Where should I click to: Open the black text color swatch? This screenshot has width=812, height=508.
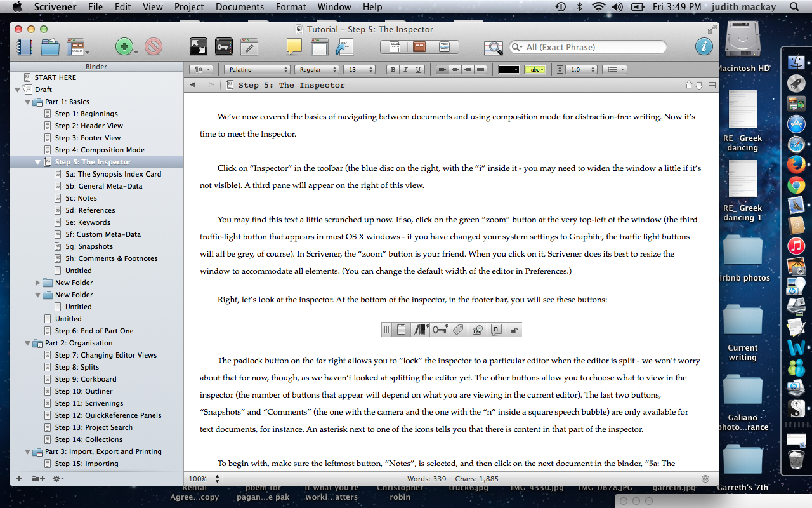[509, 69]
